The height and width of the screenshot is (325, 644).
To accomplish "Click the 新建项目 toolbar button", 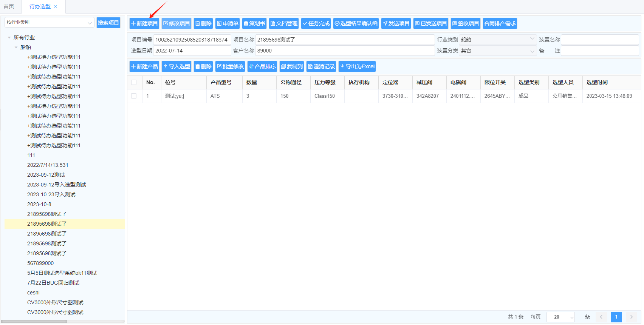I will pos(144,23).
